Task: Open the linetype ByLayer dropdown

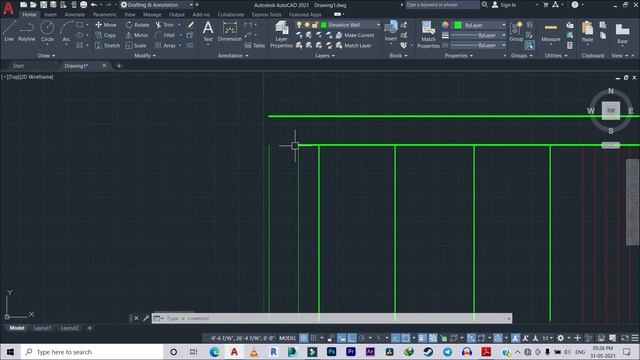Action: coord(478,45)
